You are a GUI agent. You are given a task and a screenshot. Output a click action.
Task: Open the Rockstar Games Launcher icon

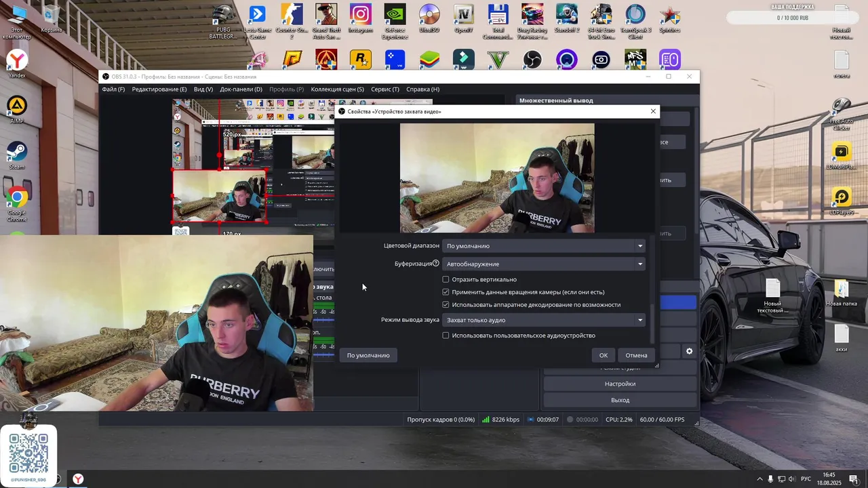(x=360, y=60)
